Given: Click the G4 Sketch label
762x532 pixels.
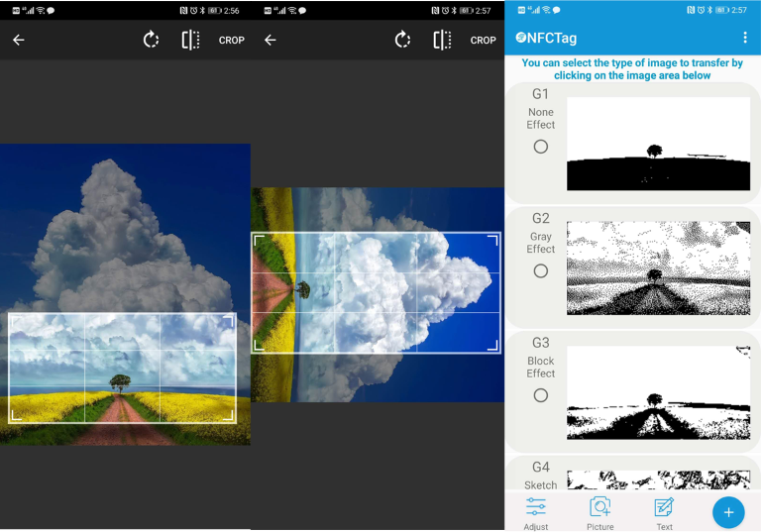Looking at the screenshot, I should coord(540,477).
